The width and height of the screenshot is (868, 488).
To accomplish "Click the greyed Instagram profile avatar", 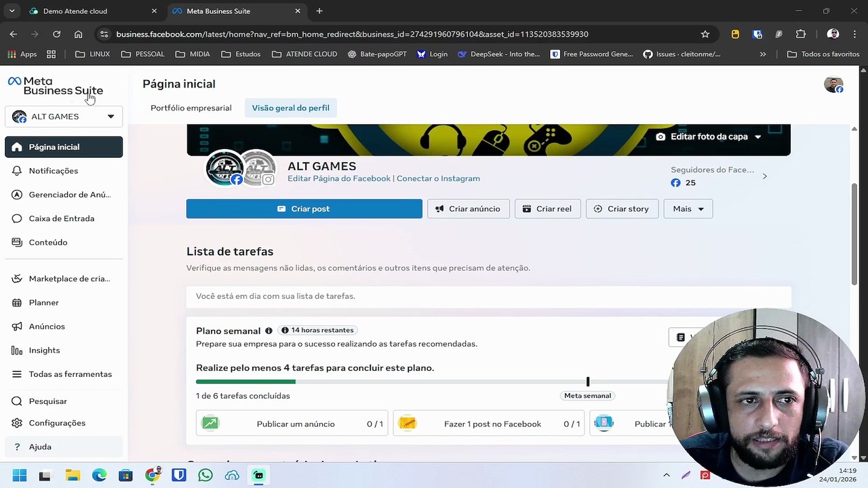I will pyautogui.click(x=258, y=167).
